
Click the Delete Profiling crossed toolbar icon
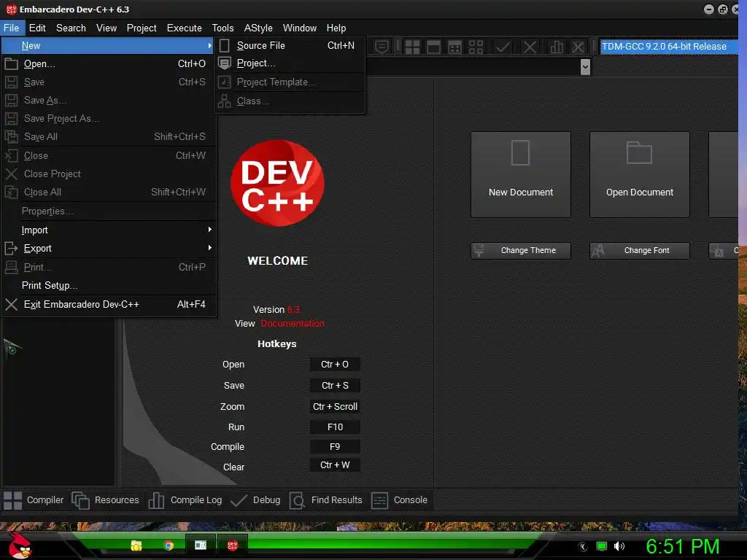tap(578, 47)
